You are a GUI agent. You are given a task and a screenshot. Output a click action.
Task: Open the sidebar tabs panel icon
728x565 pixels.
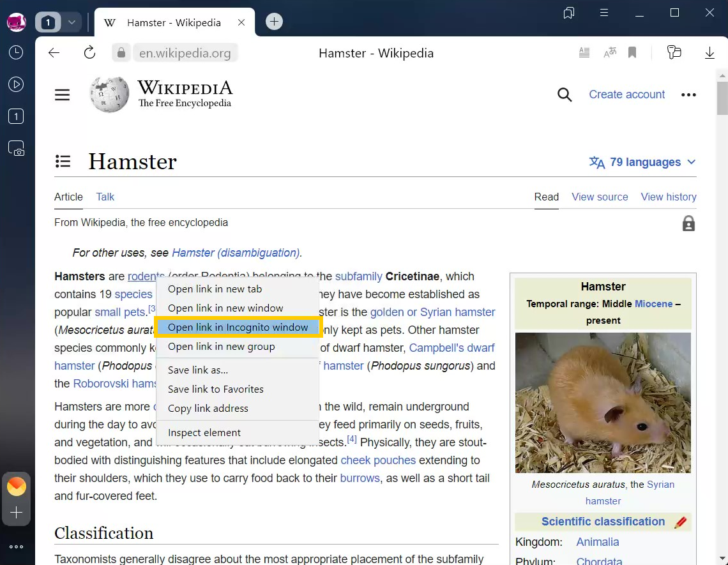16,116
